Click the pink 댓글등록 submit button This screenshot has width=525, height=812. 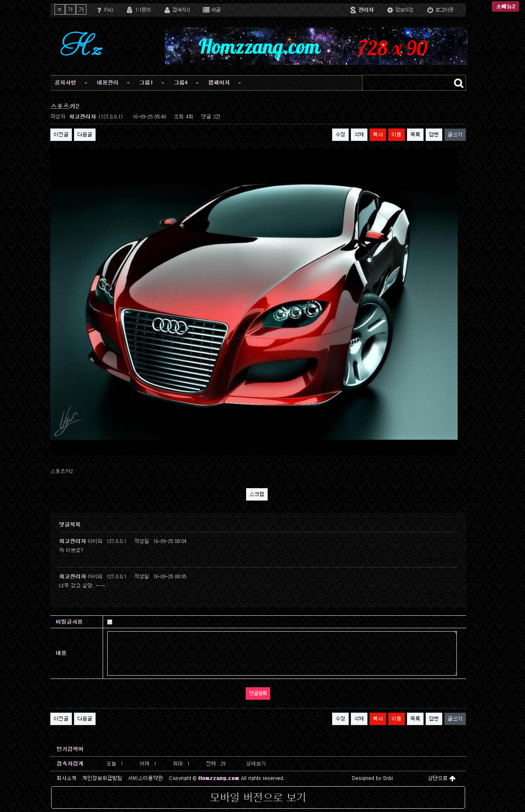258,694
